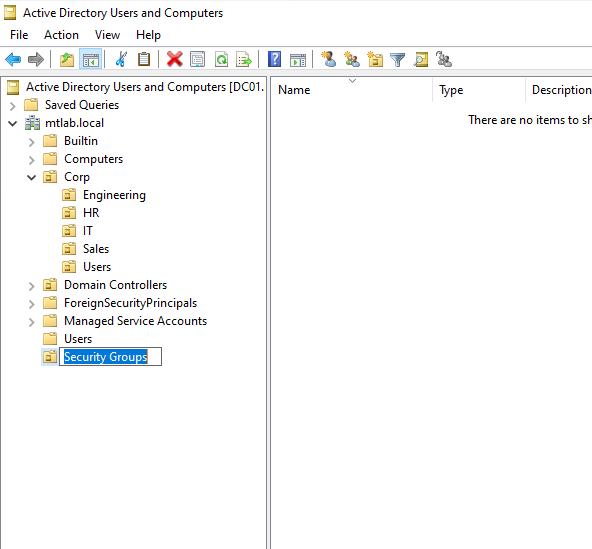Expand the Domain Controllers node
This screenshot has height=549, width=592.
32,286
